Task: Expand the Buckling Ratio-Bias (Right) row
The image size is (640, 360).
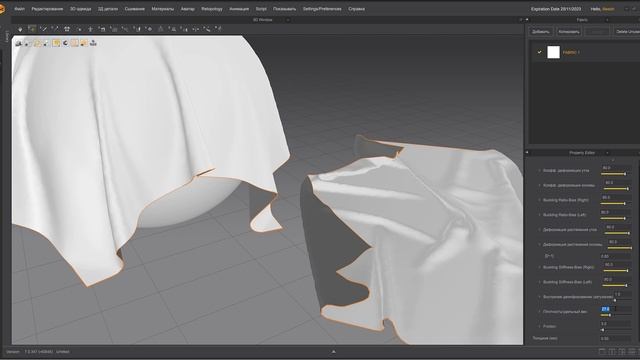Action: point(539,200)
